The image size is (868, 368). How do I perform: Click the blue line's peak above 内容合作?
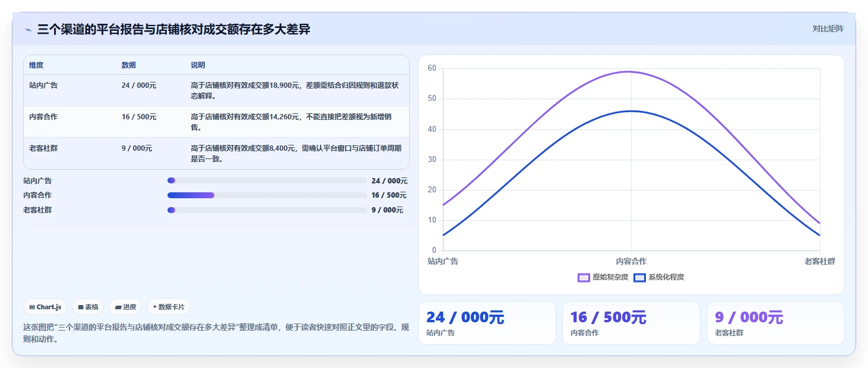pyautogui.click(x=631, y=111)
